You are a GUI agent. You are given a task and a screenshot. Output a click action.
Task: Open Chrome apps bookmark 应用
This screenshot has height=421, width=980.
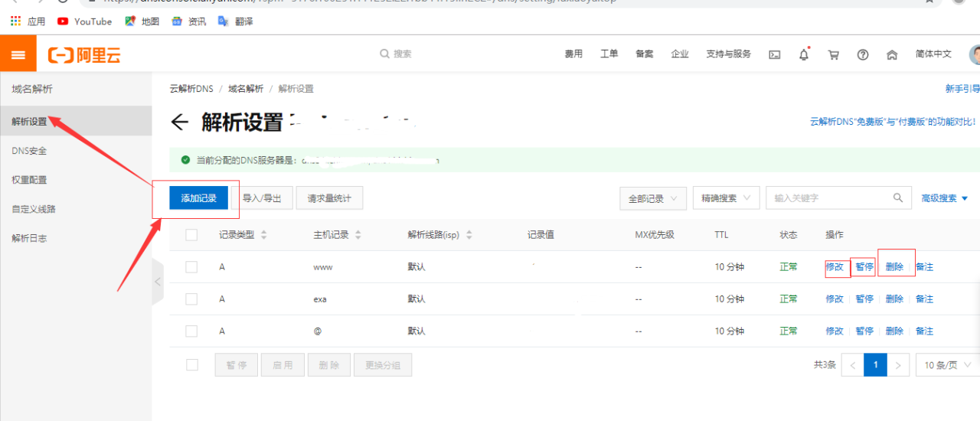(28, 21)
